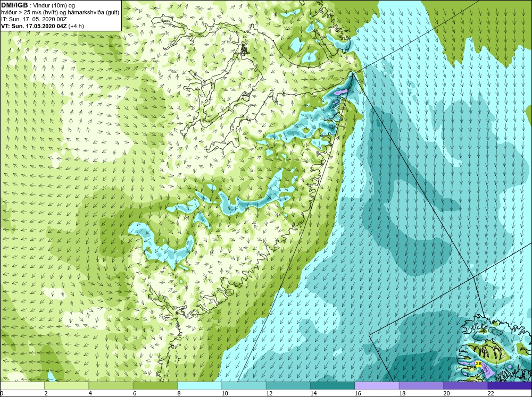Screen dimensions: 532x397
Task: Select the 14–16 m/s dark teal legend swatch
Action: (x=332, y=385)
